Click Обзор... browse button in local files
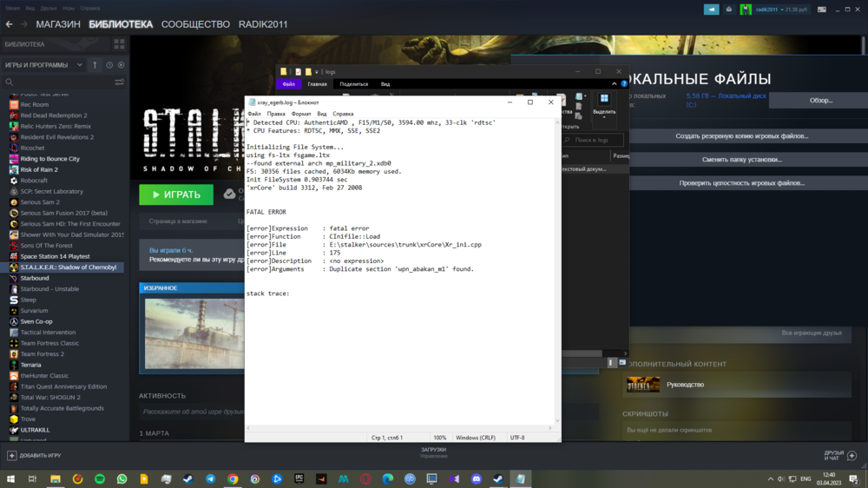Viewport: 868px width, 488px height. coord(821,100)
